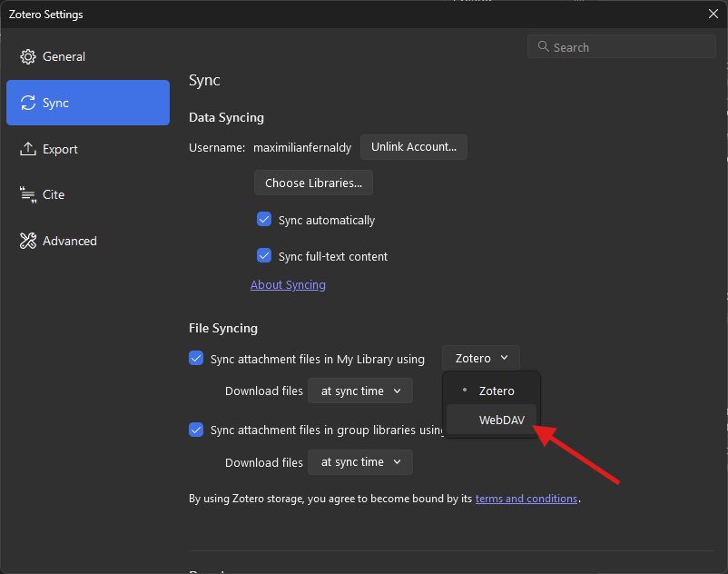Uncheck Sync full-text content
The width and height of the screenshot is (728, 574).
pyautogui.click(x=263, y=256)
